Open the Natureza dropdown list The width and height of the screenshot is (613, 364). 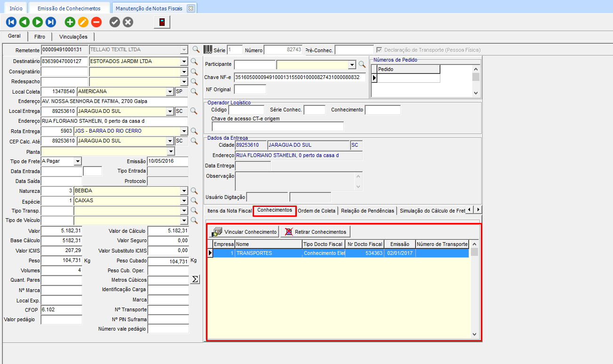(183, 191)
